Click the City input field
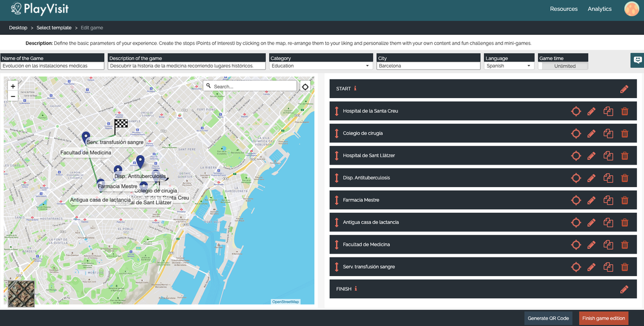644x326 pixels. coord(428,66)
